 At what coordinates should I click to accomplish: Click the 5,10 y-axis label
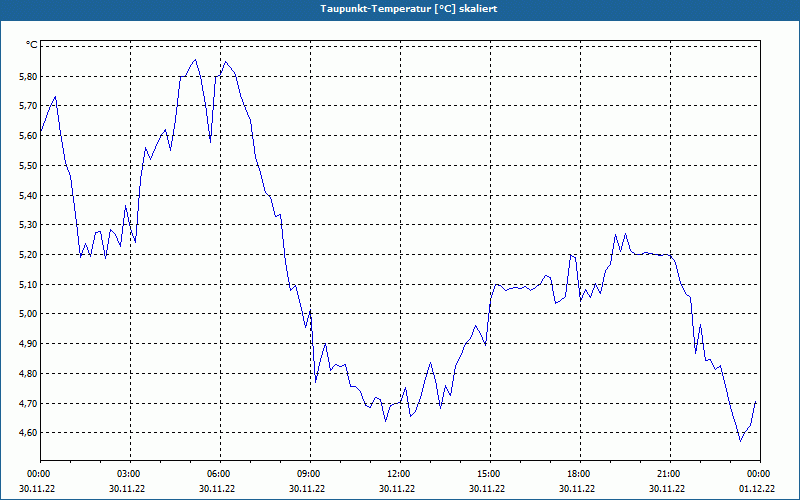pyautogui.click(x=28, y=285)
